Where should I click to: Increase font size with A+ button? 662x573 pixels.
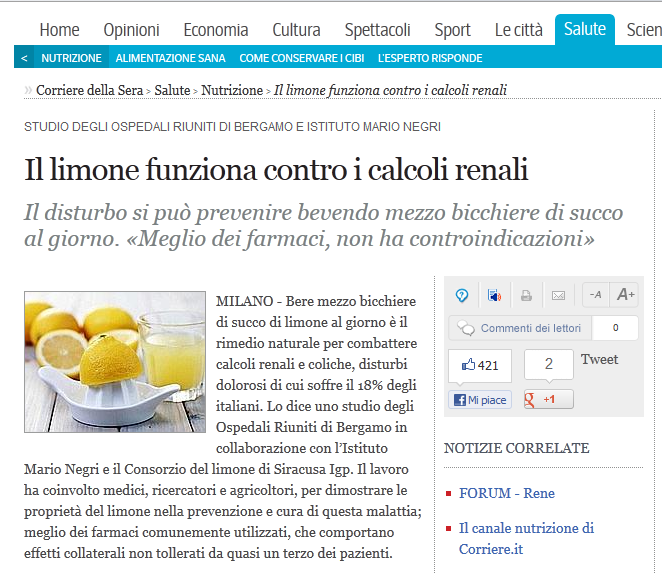(x=624, y=295)
